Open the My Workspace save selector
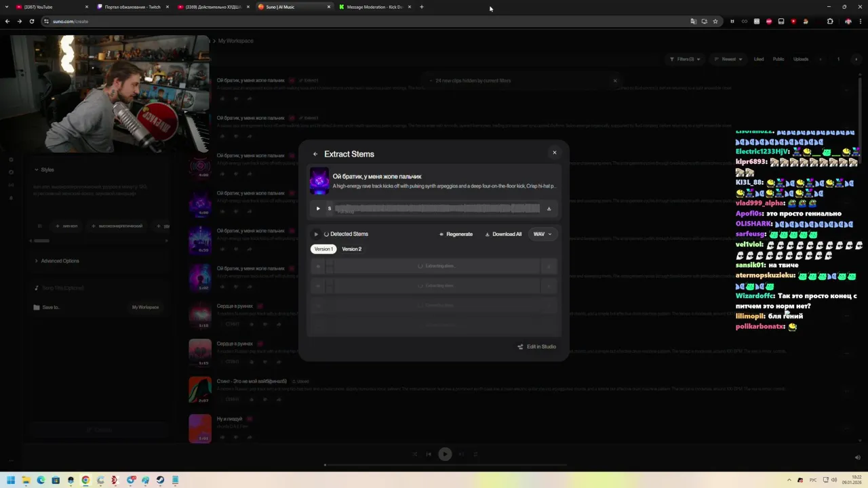This screenshot has width=868, height=488. pos(145,307)
